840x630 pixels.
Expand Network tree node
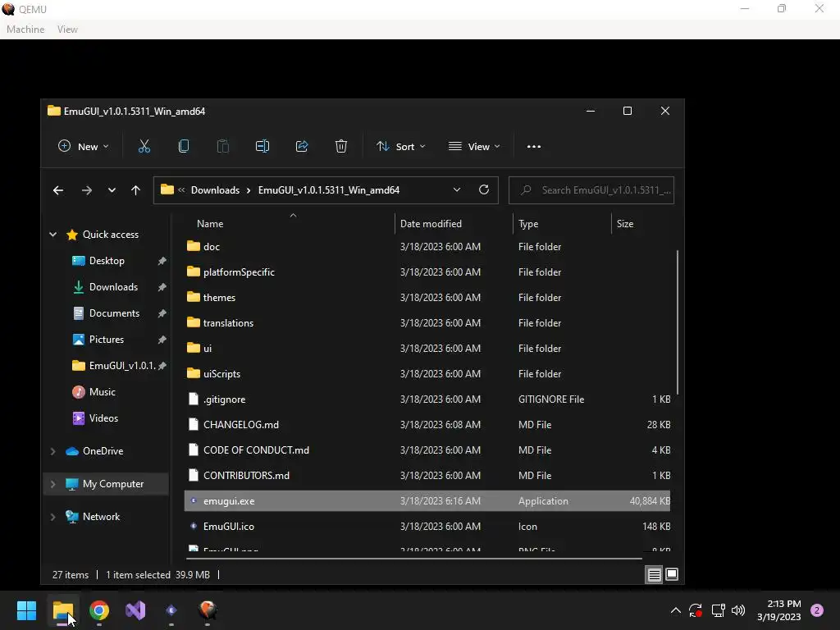53,517
